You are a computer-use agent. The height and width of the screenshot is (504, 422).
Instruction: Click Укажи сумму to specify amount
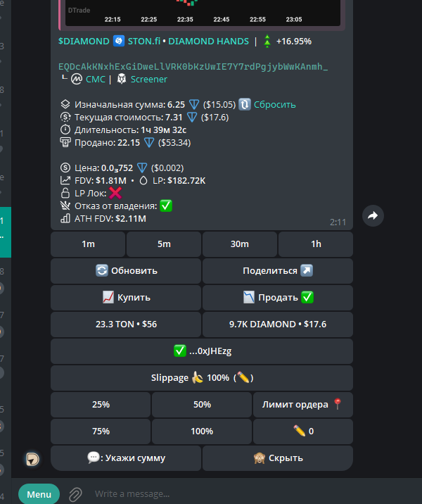click(126, 458)
